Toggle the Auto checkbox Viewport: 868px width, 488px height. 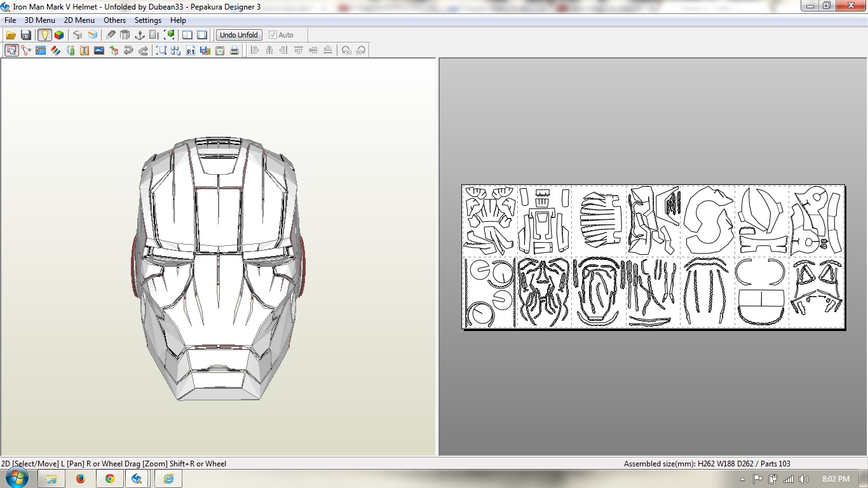(x=281, y=35)
